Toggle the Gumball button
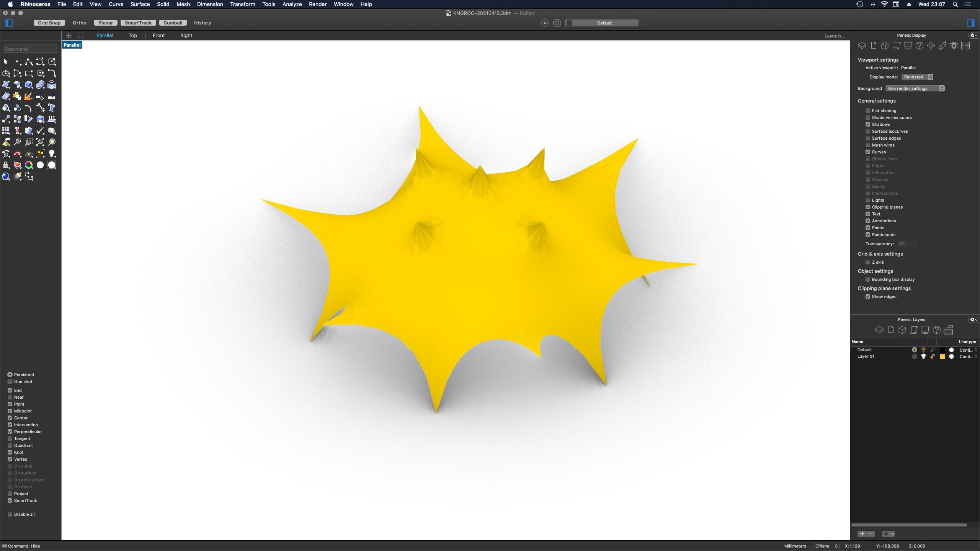Screen dimensions: 980x551 pos(173,23)
